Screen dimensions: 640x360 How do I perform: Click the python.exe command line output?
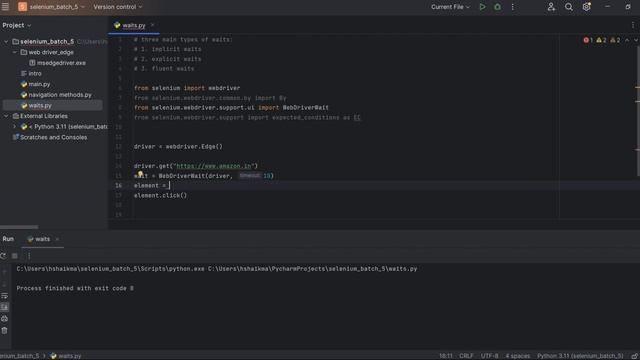pos(217,269)
